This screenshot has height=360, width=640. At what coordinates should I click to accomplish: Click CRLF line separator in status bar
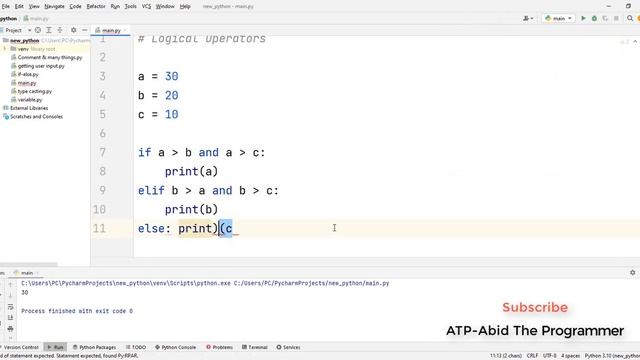[532, 356]
